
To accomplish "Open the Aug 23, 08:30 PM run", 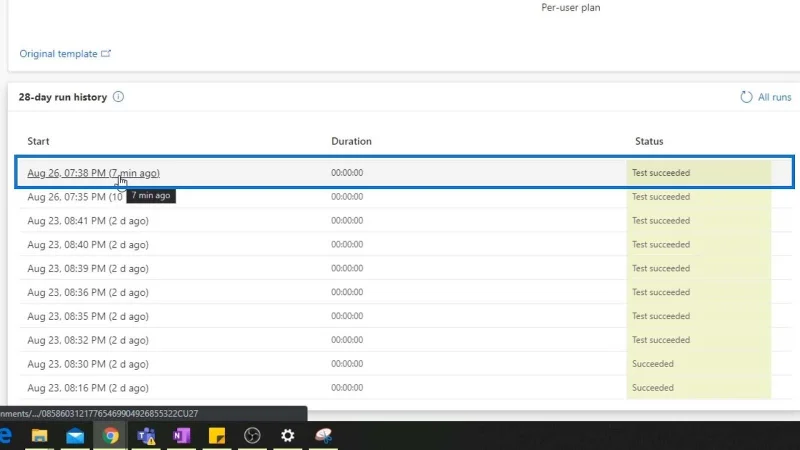I will (x=88, y=364).
